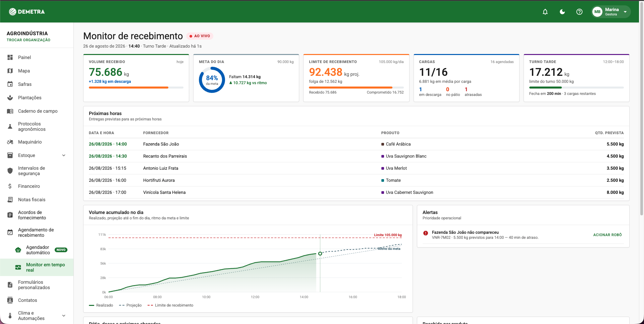Click the Volume recebido progress bar
This screenshot has width=644, height=324.
[136, 88]
